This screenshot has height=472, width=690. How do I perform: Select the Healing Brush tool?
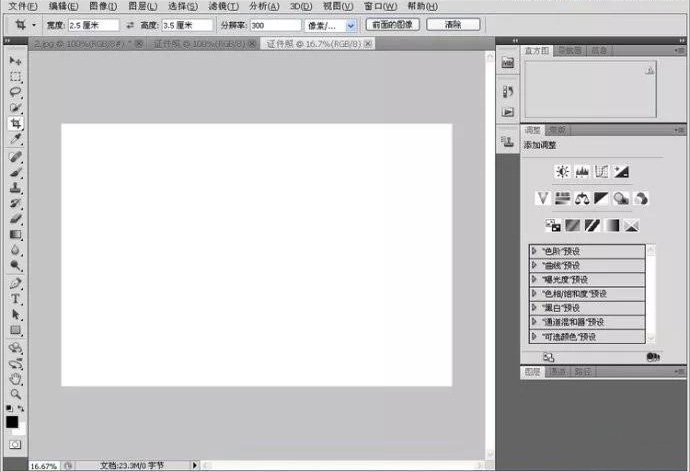click(x=15, y=157)
